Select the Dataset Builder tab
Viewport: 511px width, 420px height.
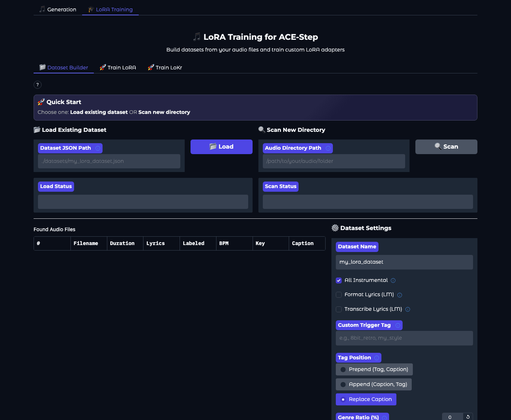pos(64,68)
